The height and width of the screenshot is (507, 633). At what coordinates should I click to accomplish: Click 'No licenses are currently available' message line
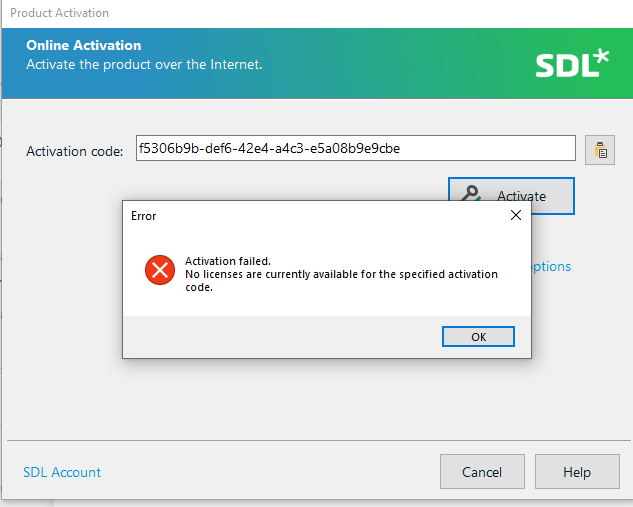click(x=342, y=281)
